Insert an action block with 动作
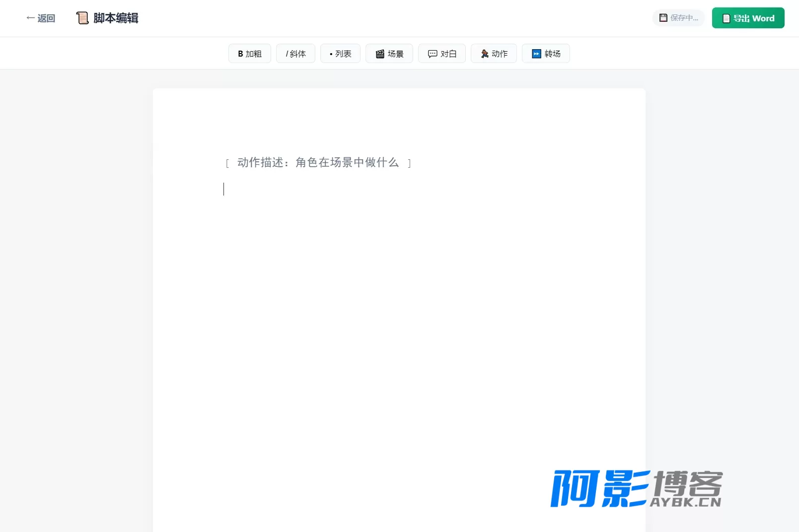 point(494,54)
